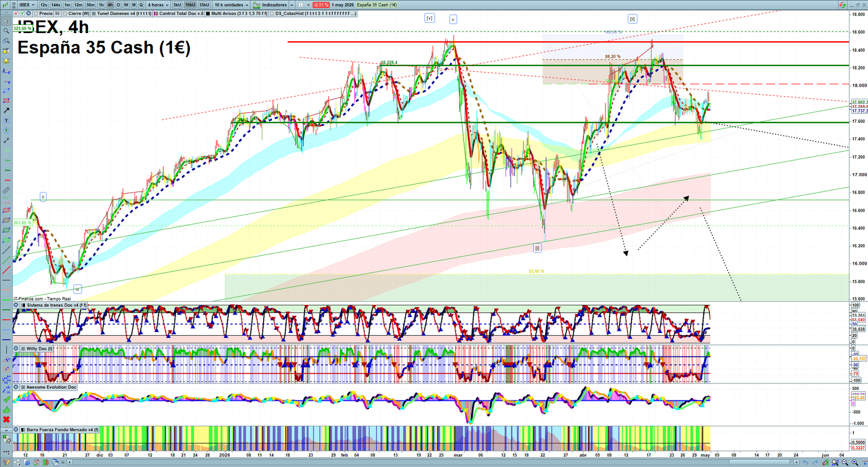Screen dimensions: 868x467
Task: Toggle Control Total Doc v.6 checkbox
Action: [x=156, y=14]
